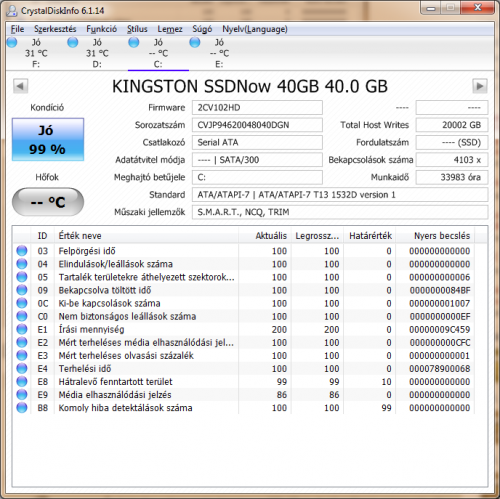Click status icon for E9 row
Screen dimensions: 500x499
(22, 394)
